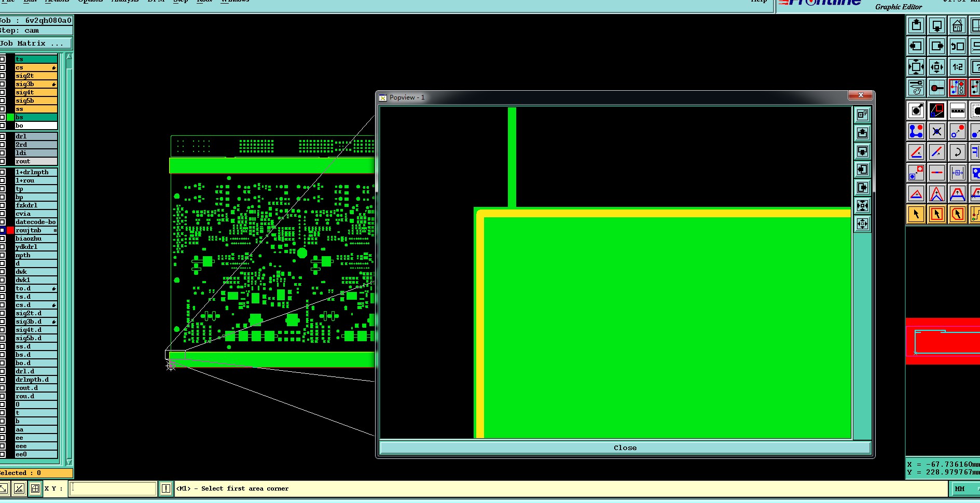Click layer list scrollbar up arrow
The image size is (980, 503).
69,57
